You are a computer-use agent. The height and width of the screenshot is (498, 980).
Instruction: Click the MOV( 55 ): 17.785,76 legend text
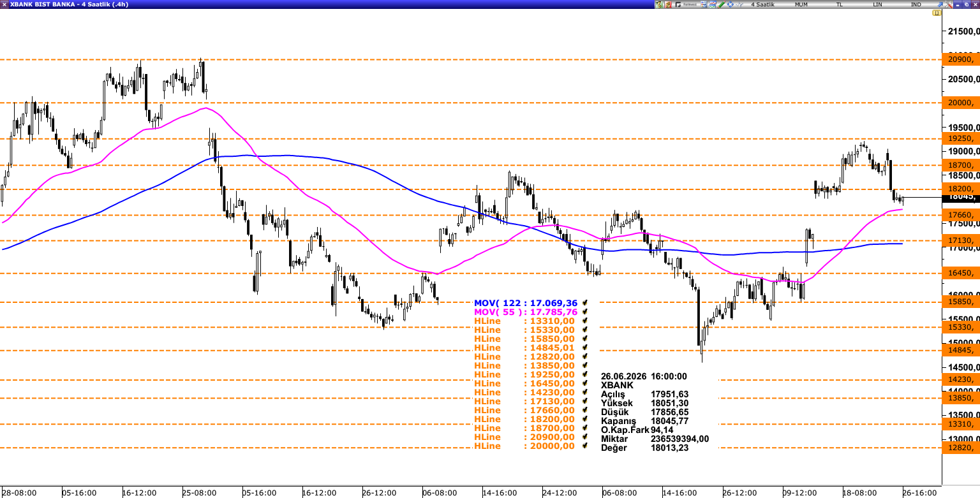coord(526,312)
